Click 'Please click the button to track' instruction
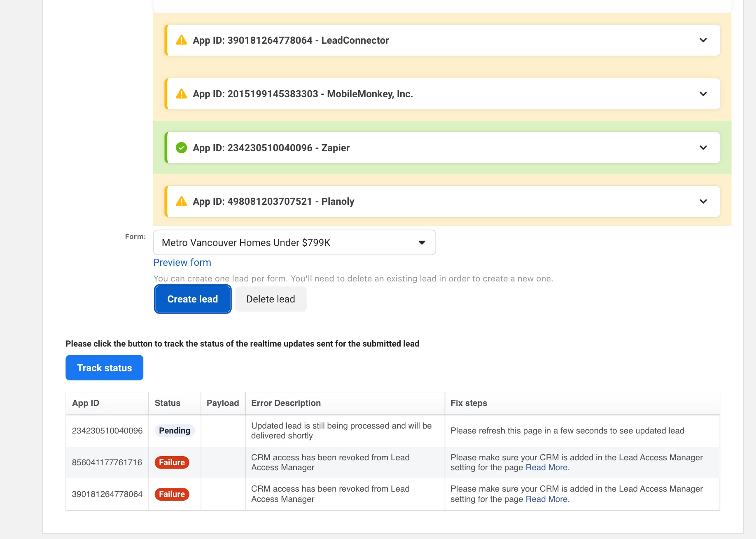Image resolution: width=756 pixels, height=539 pixels. tap(242, 344)
